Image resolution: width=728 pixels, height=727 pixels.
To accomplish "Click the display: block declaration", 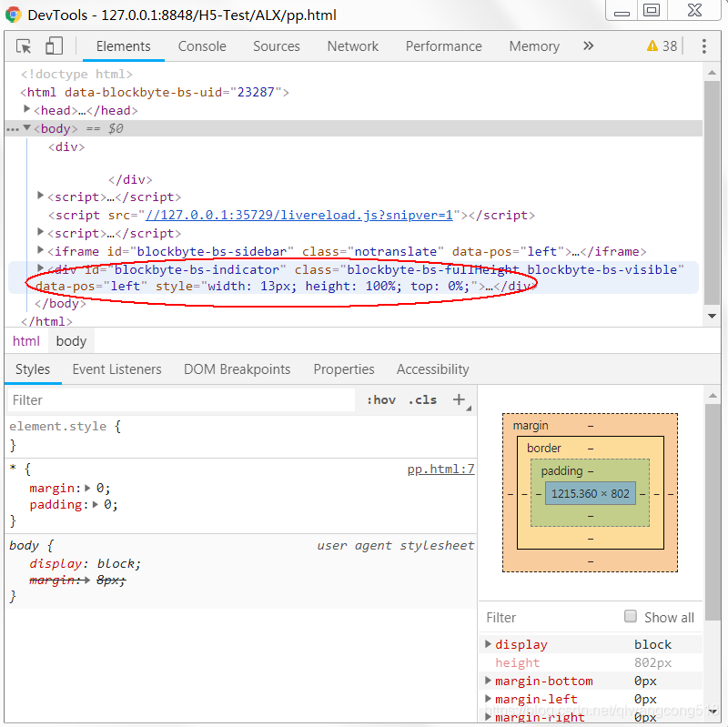I will pos(85,563).
